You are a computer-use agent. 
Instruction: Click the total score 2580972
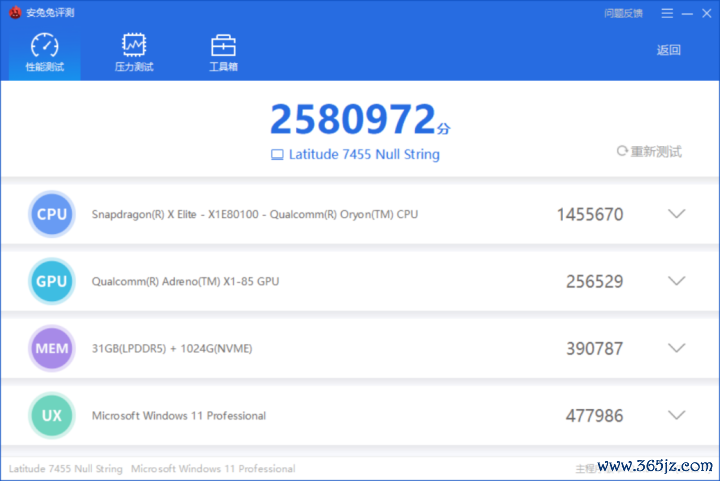click(353, 119)
